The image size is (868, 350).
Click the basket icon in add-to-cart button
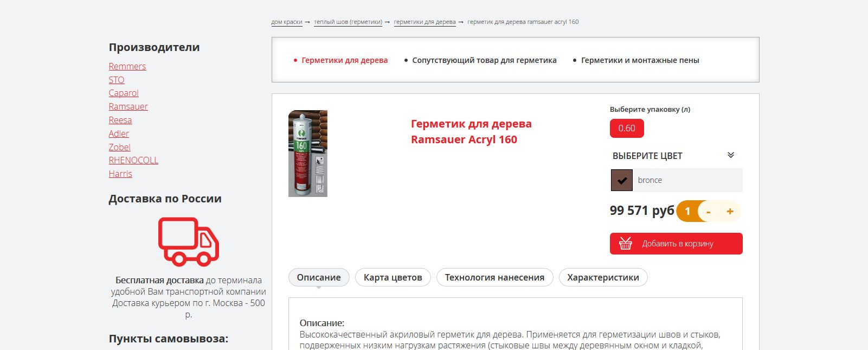point(626,244)
